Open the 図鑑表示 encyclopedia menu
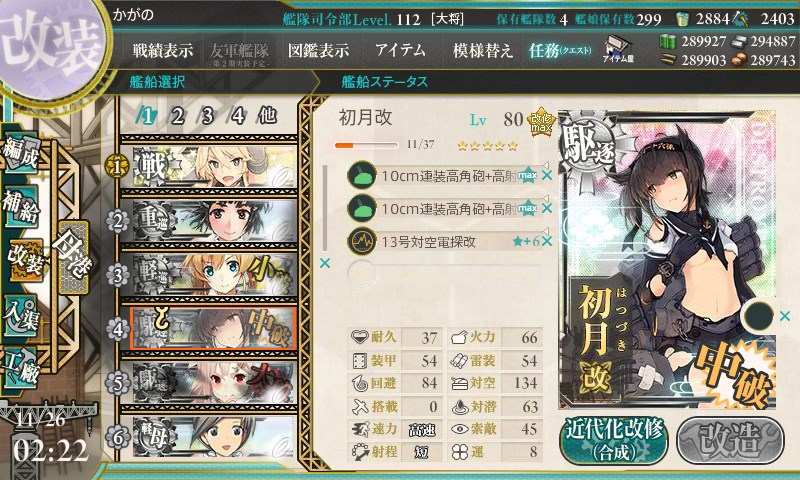 pos(318,50)
